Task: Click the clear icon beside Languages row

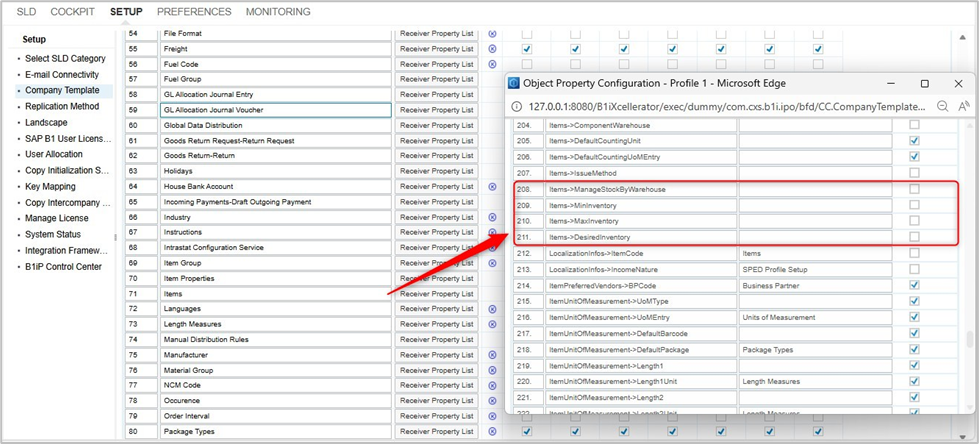Action: 492,309
